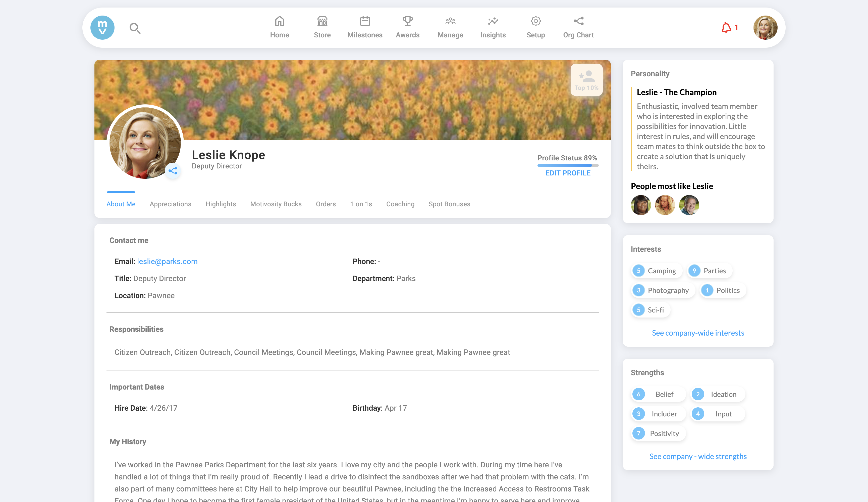Open Awards trophy icon
868x502 pixels.
[407, 21]
